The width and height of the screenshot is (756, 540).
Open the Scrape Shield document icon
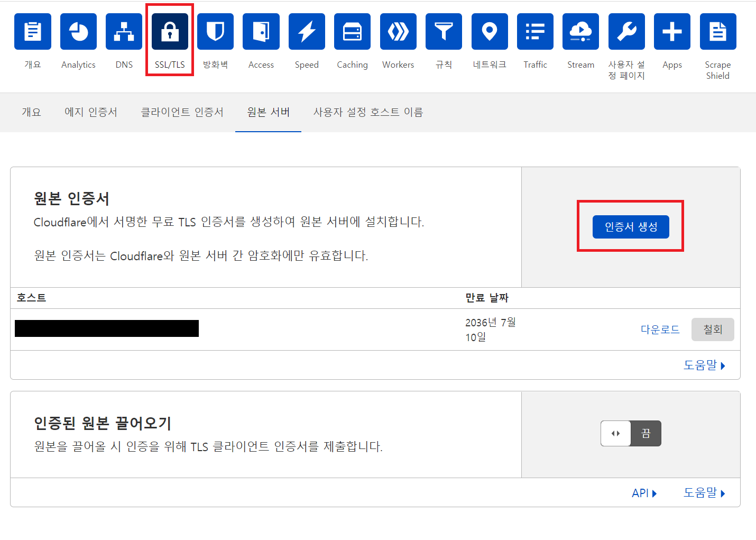click(x=718, y=32)
